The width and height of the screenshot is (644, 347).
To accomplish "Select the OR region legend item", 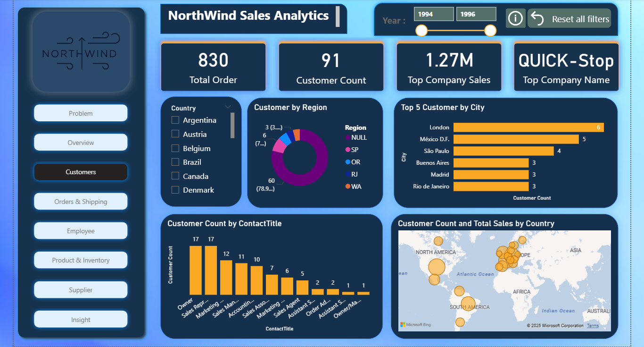I will click(x=353, y=162).
